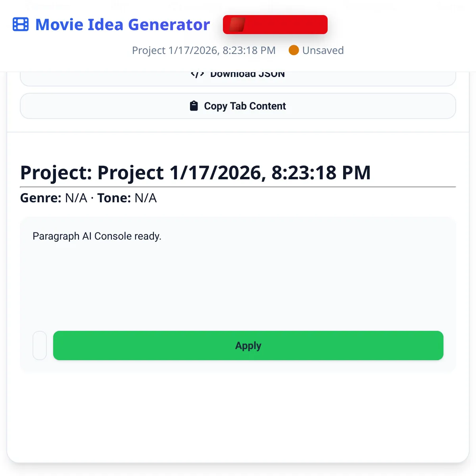Click the code icon on the Download JSON button

[x=198, y=73]
